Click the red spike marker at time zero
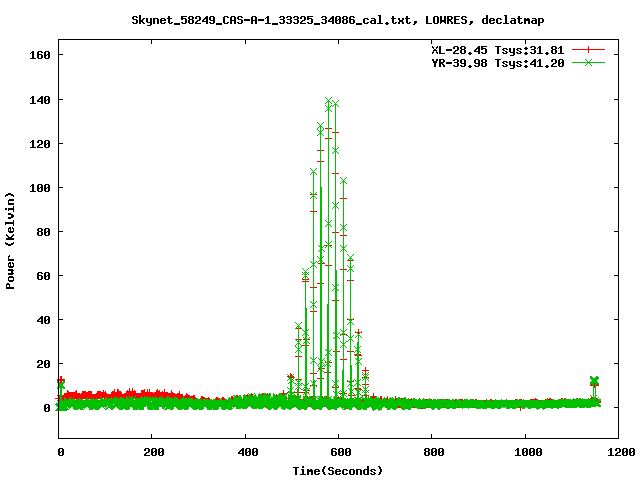Viewport: 640px width, 480px height. (x=61, y=380)
